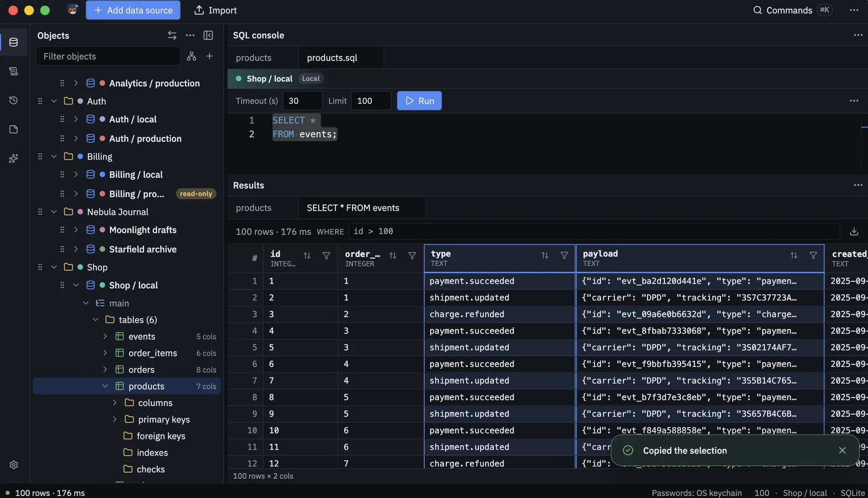Sort the type column
Image resolution: width=868 pixels, height=498 pixels.
click(545, 256)
